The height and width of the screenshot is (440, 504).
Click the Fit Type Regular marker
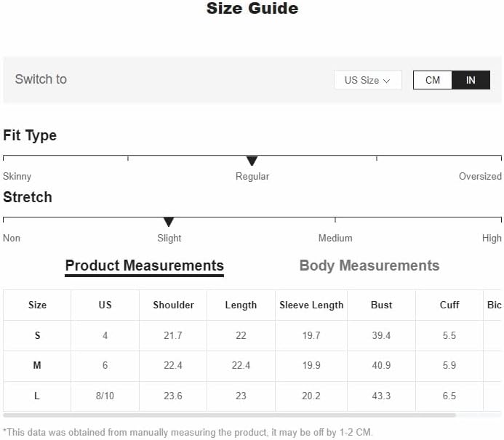252,161
